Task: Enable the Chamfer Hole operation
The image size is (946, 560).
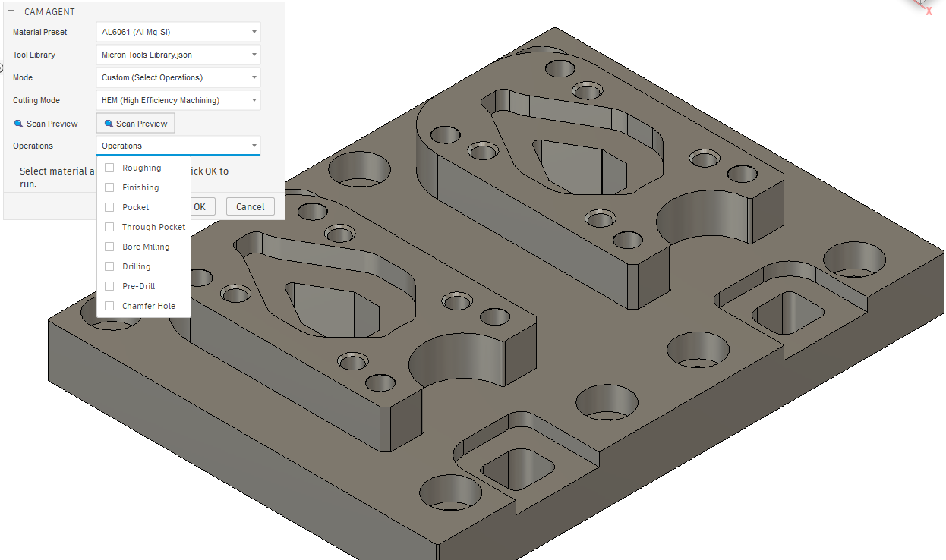Action: pyautogui.click(x=109, y=306)
